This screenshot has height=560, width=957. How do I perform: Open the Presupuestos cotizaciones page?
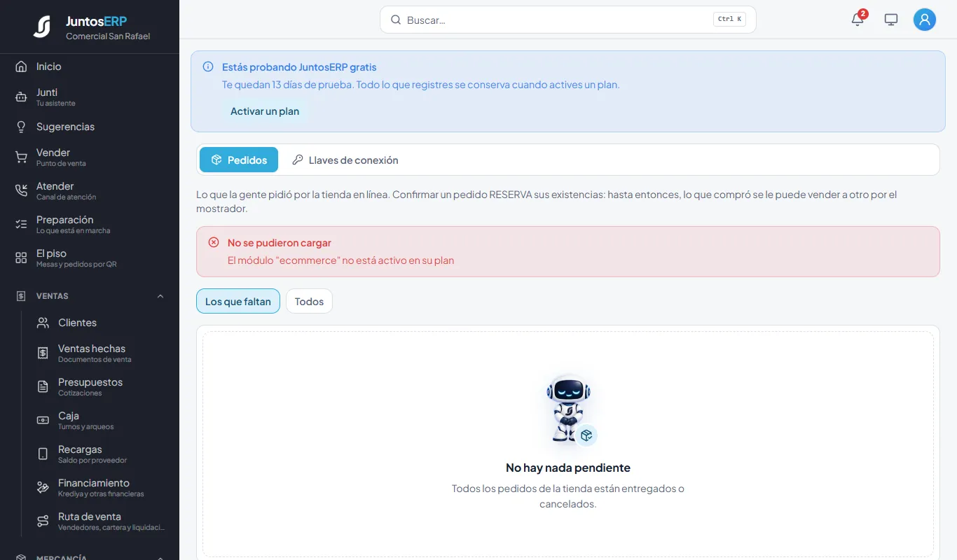pyautogui.click(x=100, y=387)
